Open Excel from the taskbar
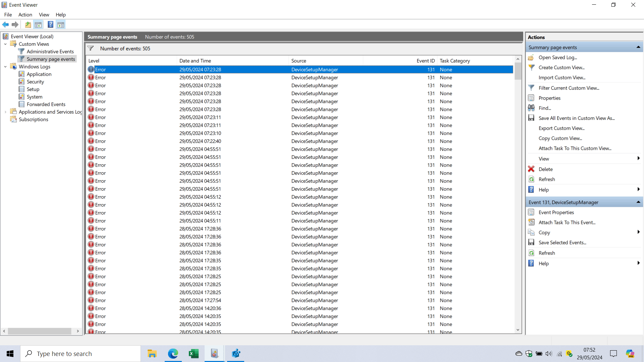 coord(194,354)
